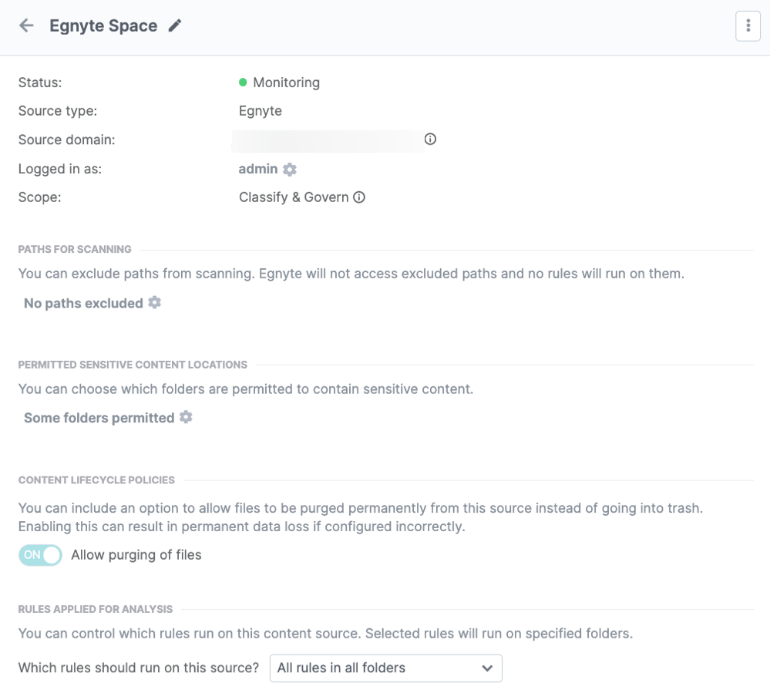770x700 pixels.
Task: Click the 'Allow purging of files' label
Action: tap(136, 555)
